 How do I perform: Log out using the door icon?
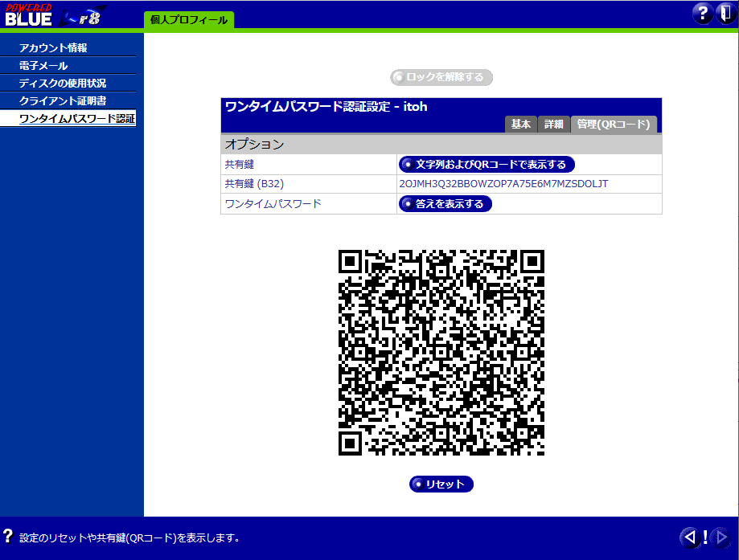click(x=726, y=13)
